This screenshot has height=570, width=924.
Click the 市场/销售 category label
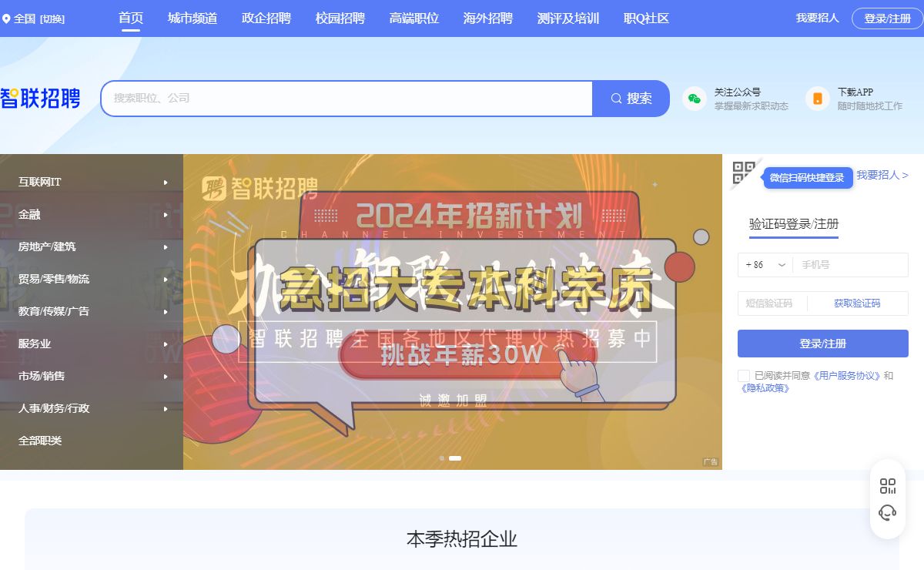coord(42,377)
